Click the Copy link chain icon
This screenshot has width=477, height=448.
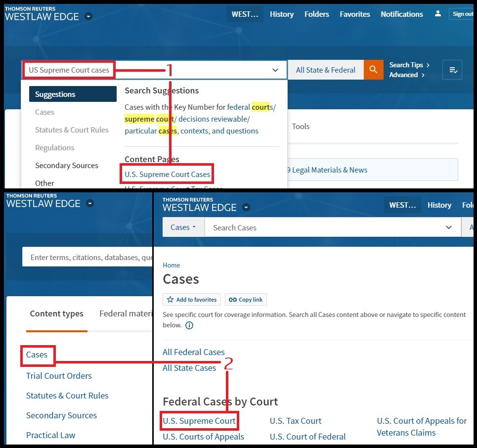[233, 300]
